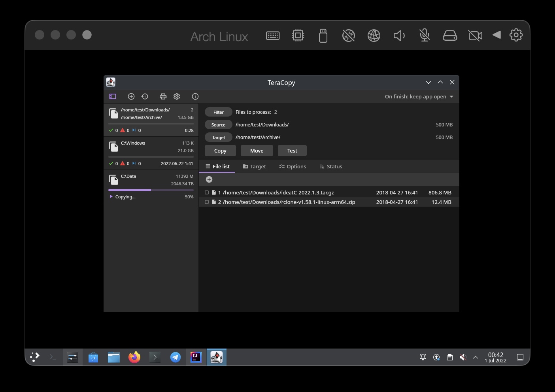Click the Test button

292,151
